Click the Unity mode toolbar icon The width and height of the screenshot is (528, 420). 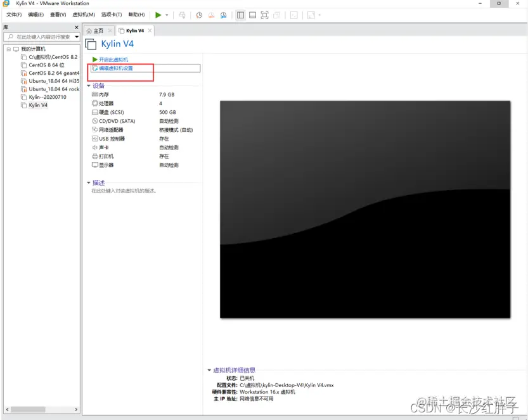pos(277,15)
